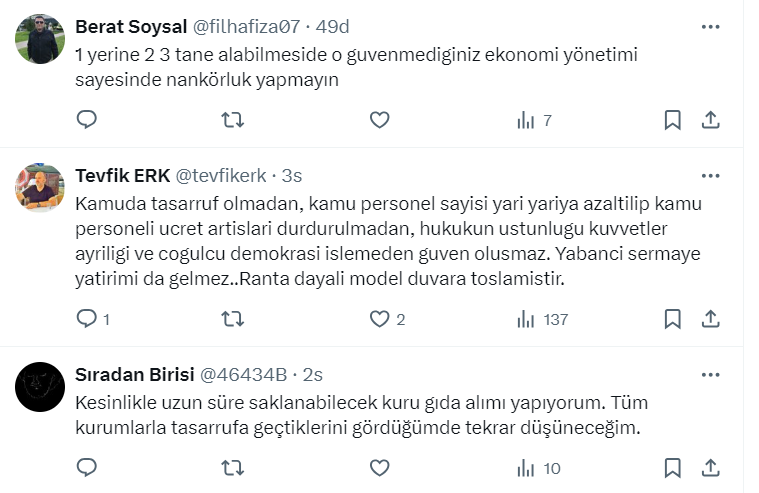Open Tevfik ERK's profile name link
Viewport: 759px width, 493px height.
pos(121,175)
